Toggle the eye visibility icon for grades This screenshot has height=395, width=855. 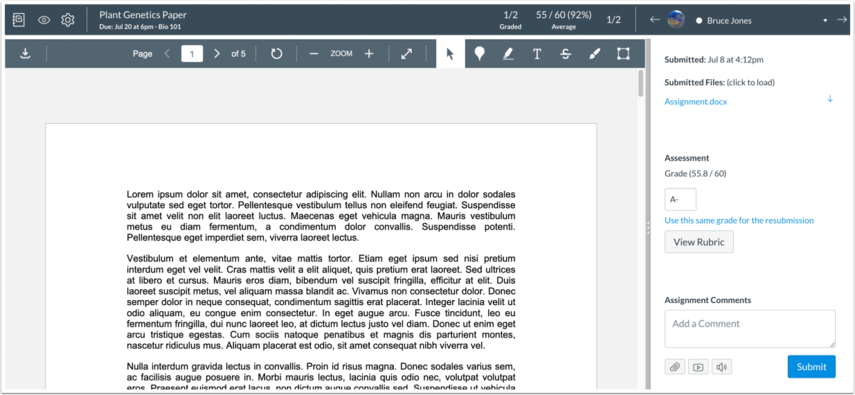click(x=44, y=20)
